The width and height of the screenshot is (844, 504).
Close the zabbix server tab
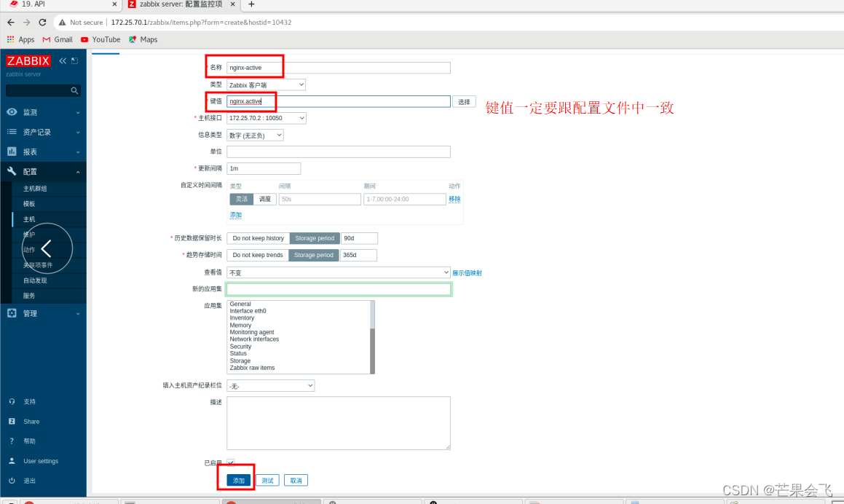pyautogui.click(x=232, y=4)
